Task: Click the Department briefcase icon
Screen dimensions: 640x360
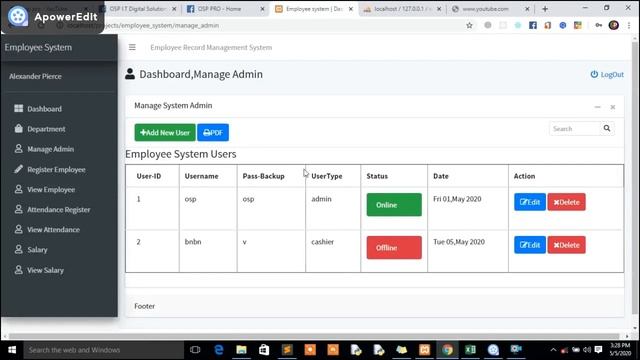Action: point(18,129)
